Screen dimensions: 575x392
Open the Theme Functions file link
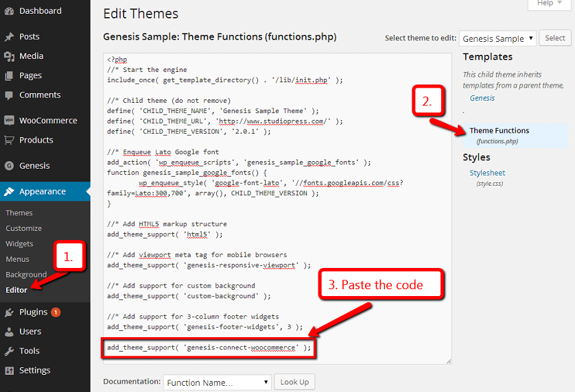[499, 131]
